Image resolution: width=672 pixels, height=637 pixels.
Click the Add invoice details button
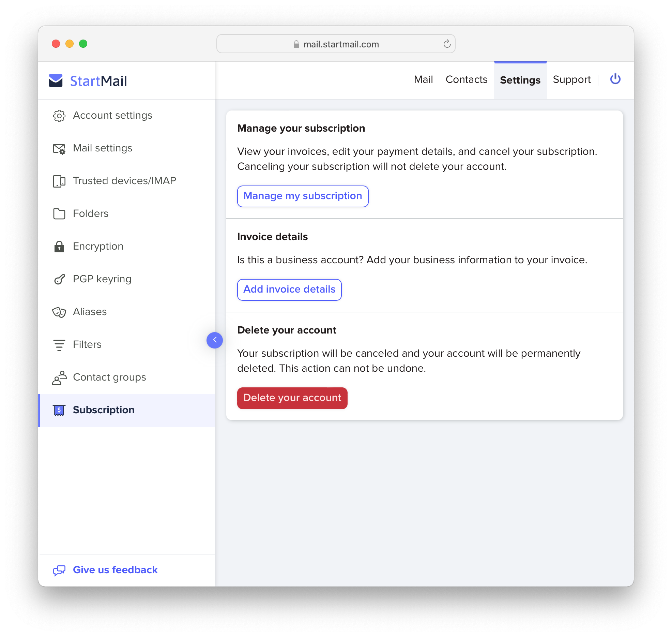tap(289, 290)
